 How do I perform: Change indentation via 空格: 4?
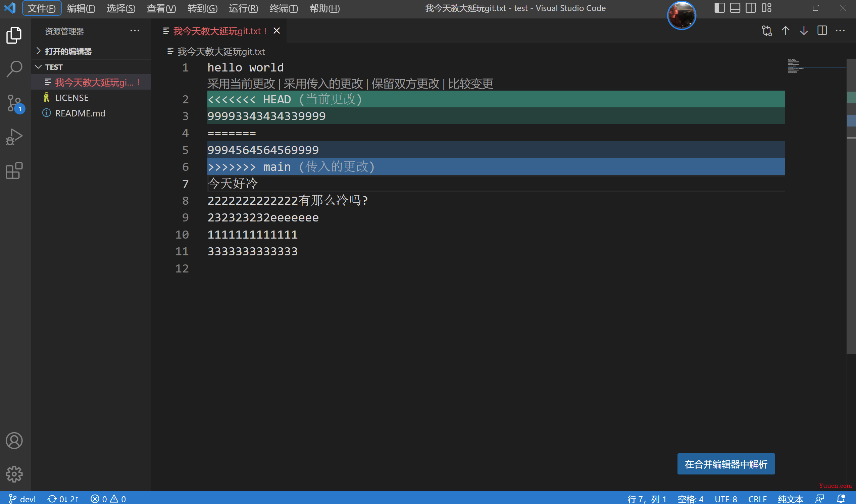click(x=690, y=499)
